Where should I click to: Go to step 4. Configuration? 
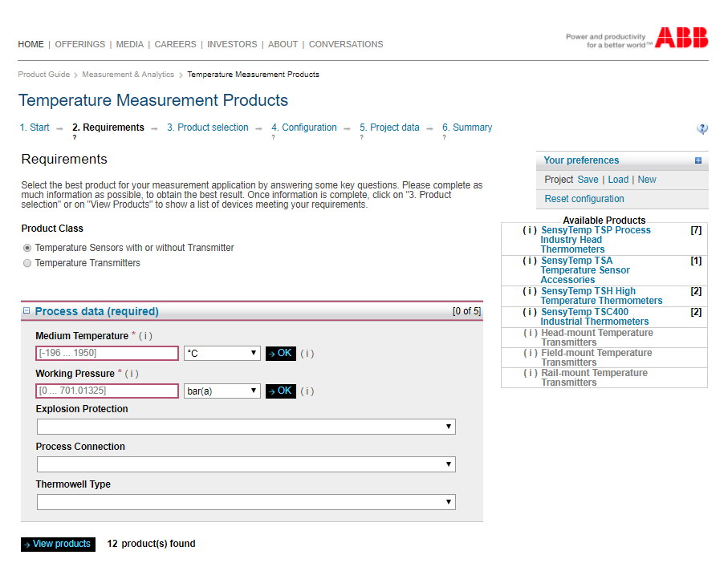tap(304, 128)
